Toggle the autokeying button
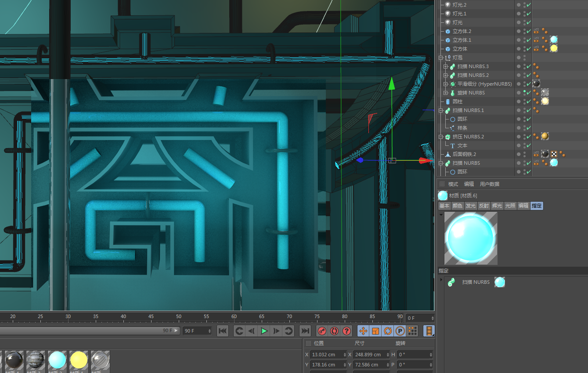Viewport: 588px width, 373px height. 334,331
